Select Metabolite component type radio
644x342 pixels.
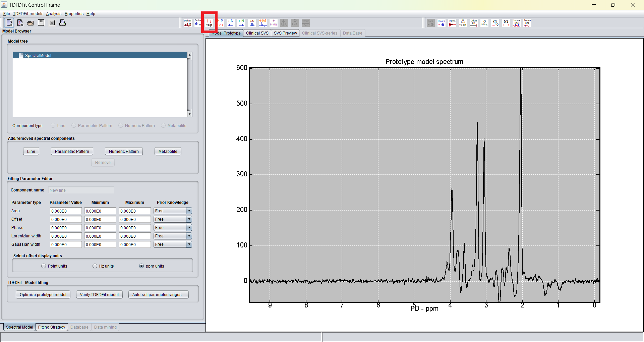[163, 126]
